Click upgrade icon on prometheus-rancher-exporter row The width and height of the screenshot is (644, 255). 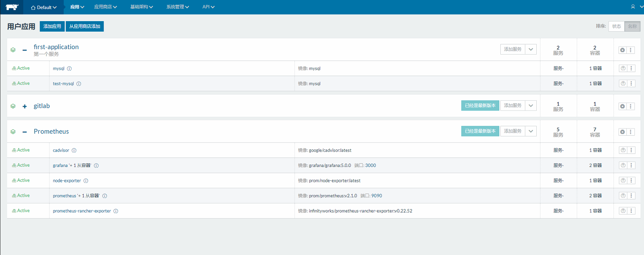pyautogui.click(x=623, y=211)
